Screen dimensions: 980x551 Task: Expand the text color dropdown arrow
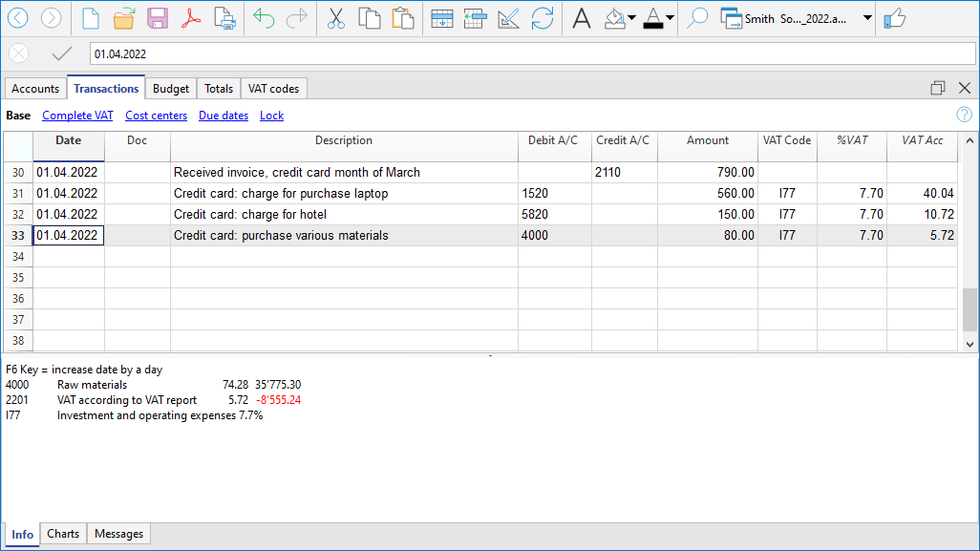(670, 18)
